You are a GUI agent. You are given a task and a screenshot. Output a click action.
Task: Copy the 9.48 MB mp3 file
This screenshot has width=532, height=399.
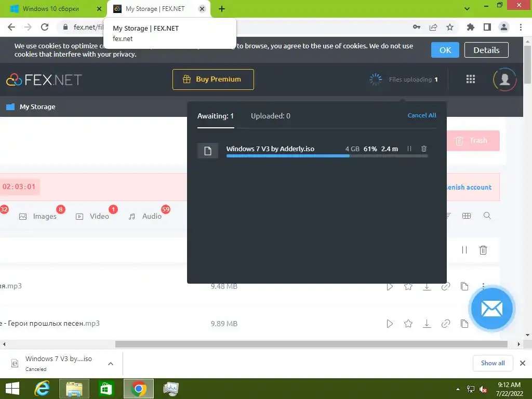[x=464, y=286]
